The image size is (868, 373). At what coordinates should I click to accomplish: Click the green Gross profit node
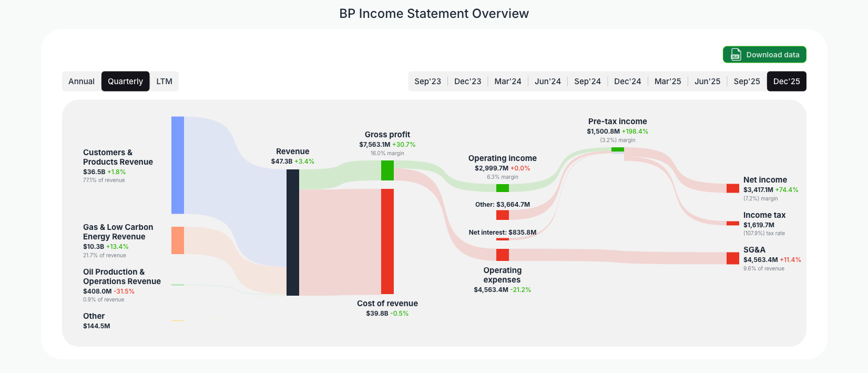tap(387, 169)
